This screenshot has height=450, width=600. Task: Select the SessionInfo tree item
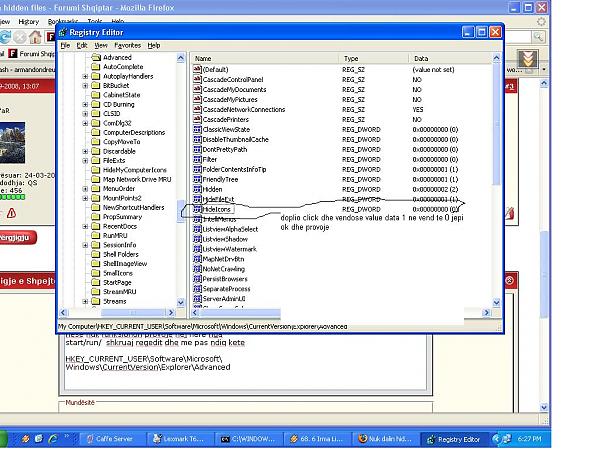click(119, 245)
